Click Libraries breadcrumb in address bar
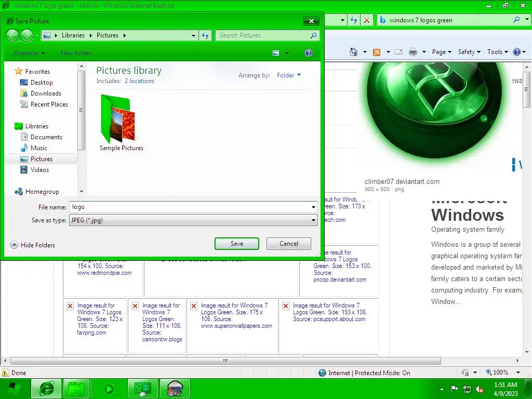Viewport: 532px width, 399px height. [x=73, y=35]
